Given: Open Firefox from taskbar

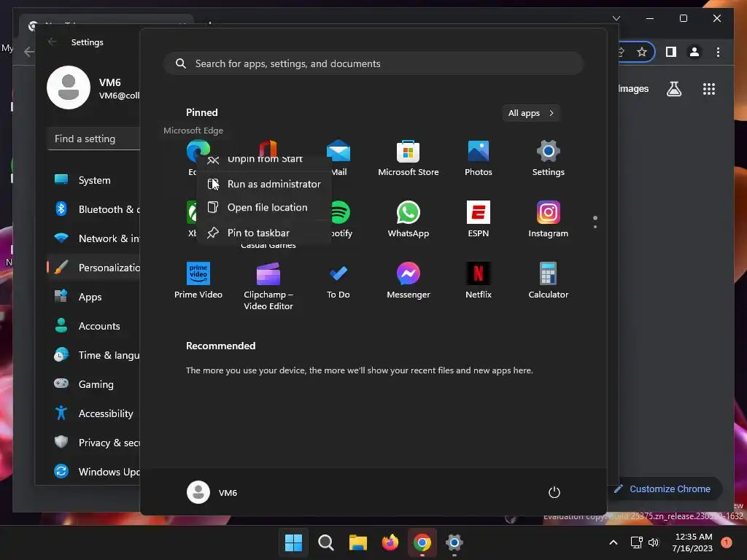Looking at the screenshot, I should 390,542.
